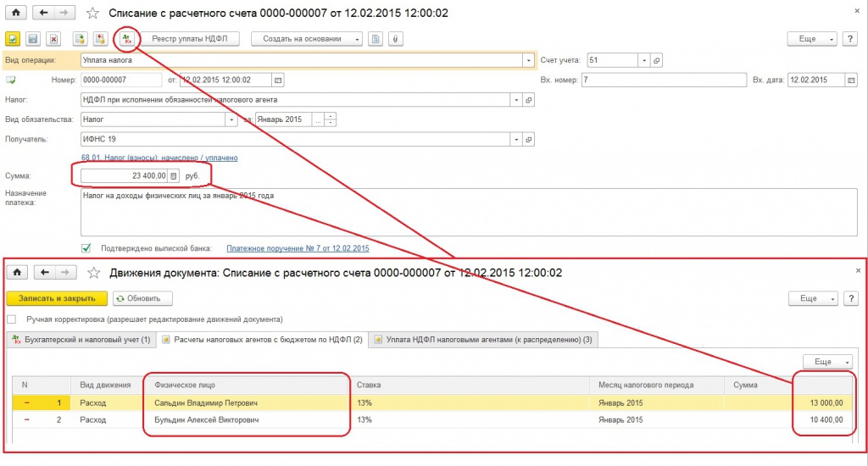Click back arrow in Движения документа window

(x=45, y=272)
